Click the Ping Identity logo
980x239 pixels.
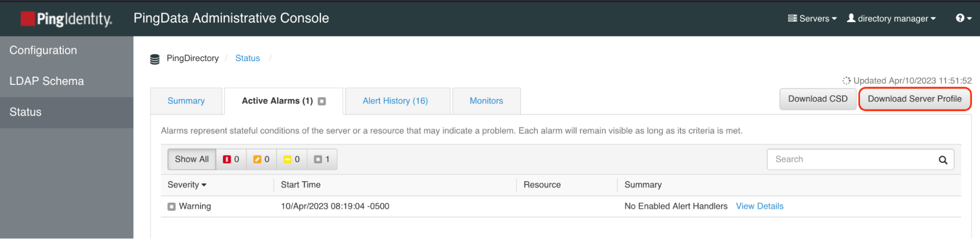tap(66, 19)
